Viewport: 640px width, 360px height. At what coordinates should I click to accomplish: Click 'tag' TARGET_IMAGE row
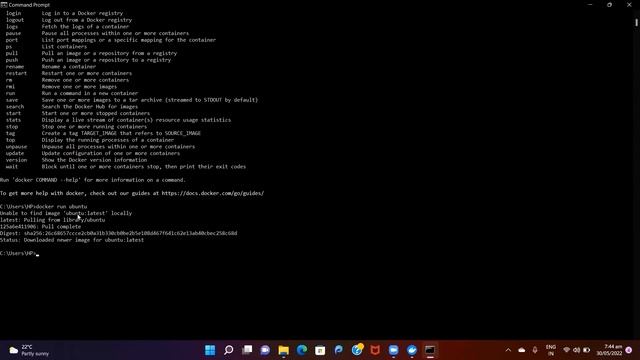103,133
